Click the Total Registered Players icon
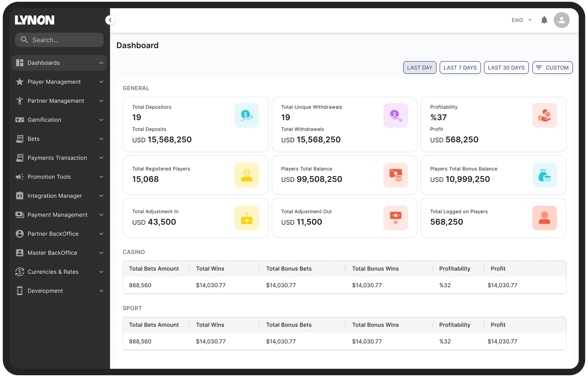588x377 pixels. click(247, 175)
